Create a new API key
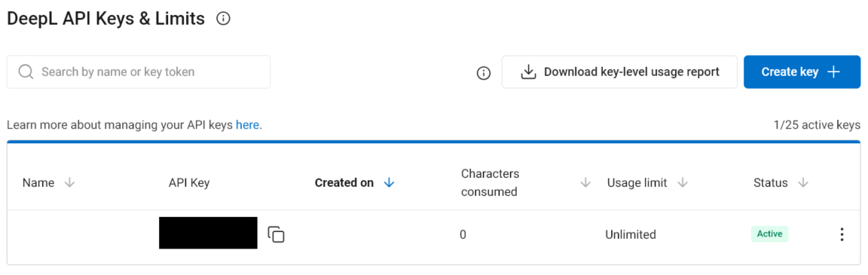 pyautogui.click(x=802, y=72)
